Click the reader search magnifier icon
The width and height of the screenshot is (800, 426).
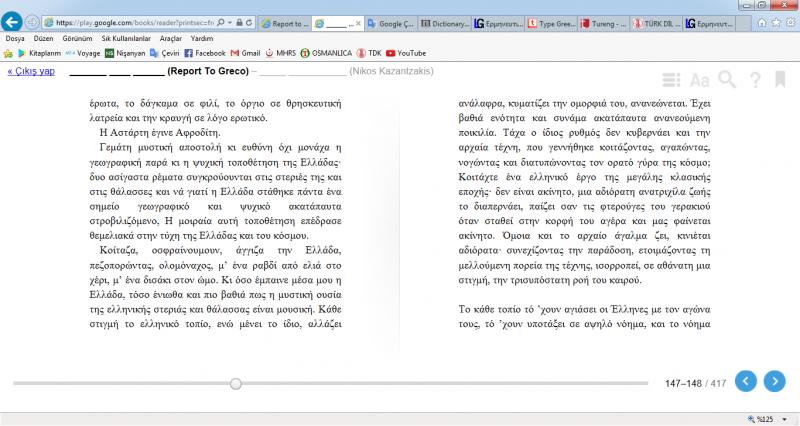click(x=727, y=80)
